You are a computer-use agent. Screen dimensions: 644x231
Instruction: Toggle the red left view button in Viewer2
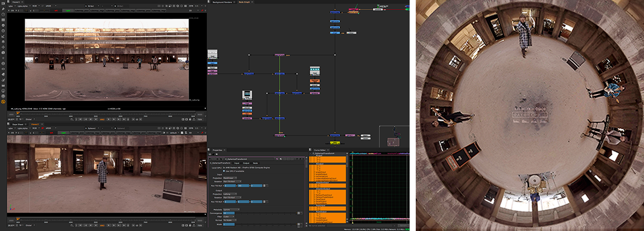tap(51, 133)
